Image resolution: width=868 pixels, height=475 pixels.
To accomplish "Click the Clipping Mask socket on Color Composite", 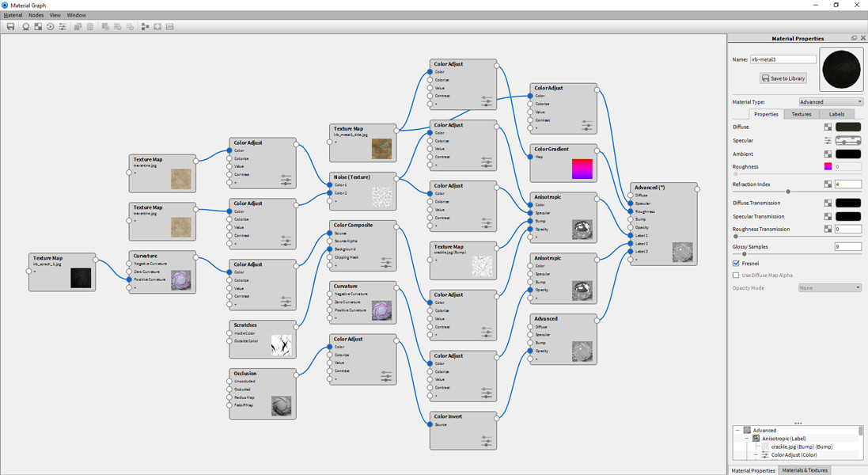I will 330,257.
